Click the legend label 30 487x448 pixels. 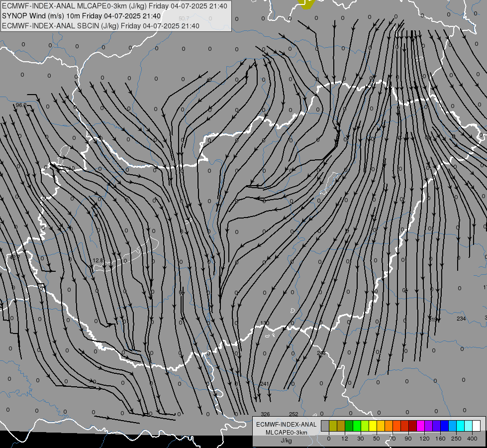pyautogui.click(x=361, y=439)
